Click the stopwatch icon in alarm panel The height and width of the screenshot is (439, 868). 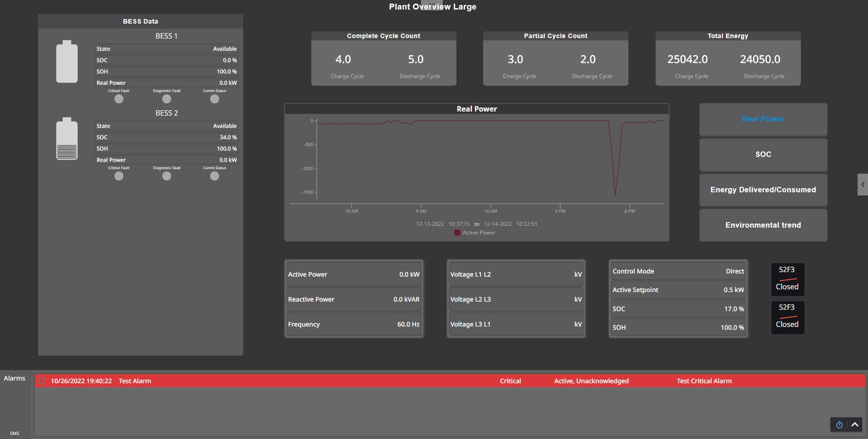coord(839,425)
